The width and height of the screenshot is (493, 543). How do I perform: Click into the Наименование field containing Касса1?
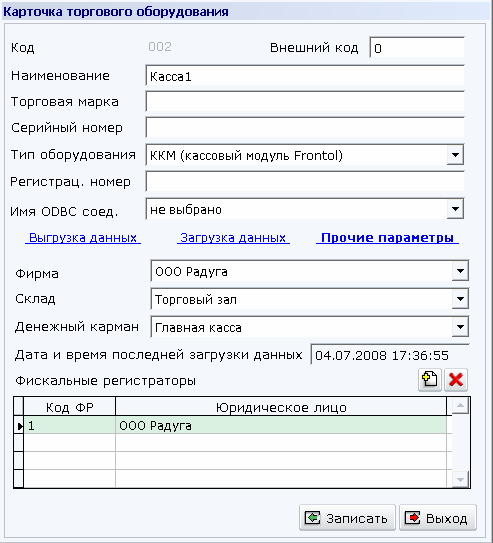tap(305, 75)
